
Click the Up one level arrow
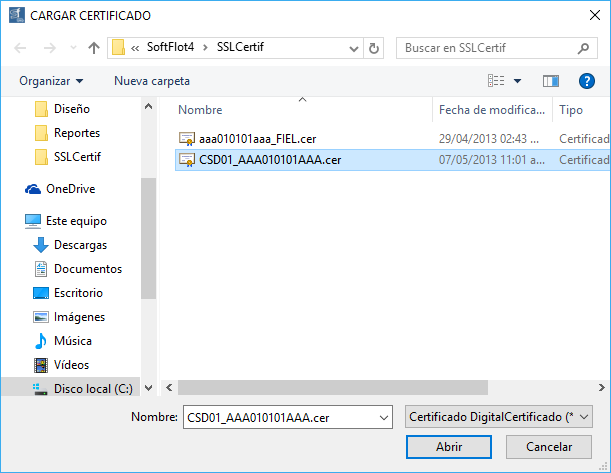(94, 47)
